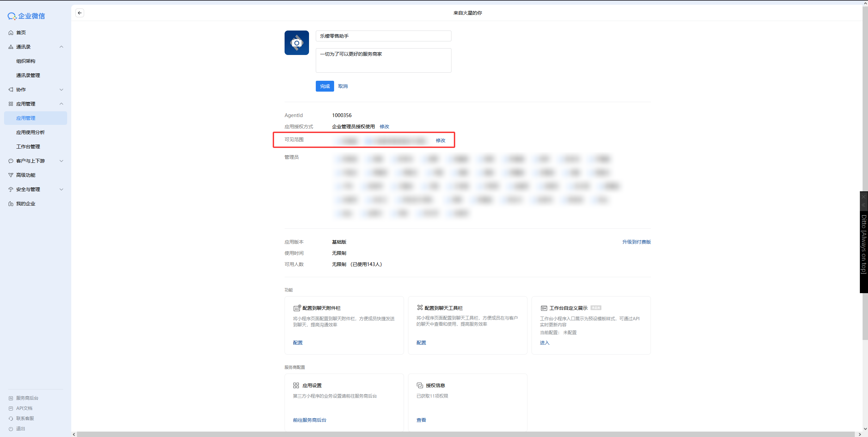Open 工作台管理 in sidebar

(28, 147)
